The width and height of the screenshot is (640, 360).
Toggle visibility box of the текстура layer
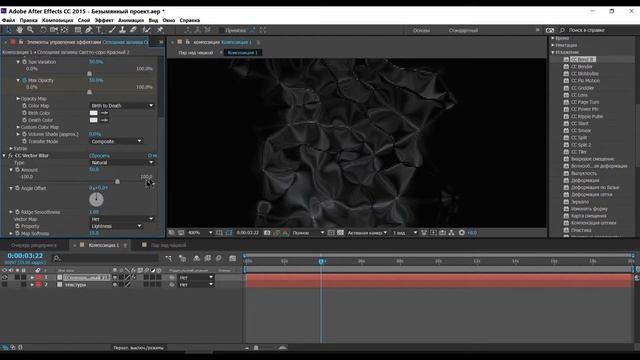click(4, 284)
